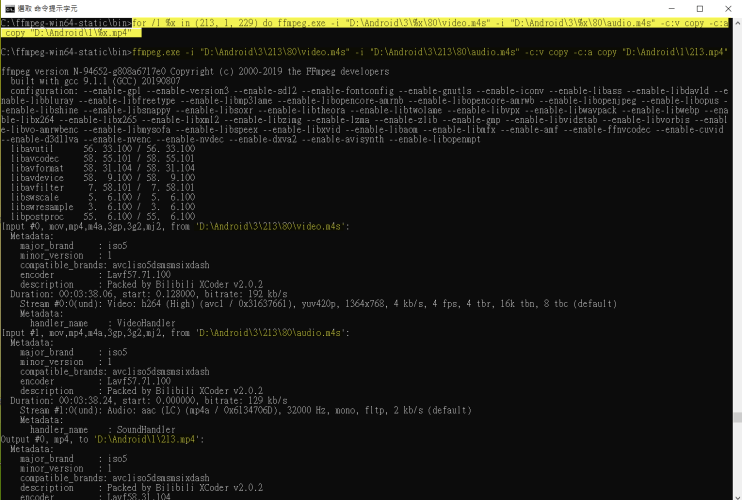Click the scrollbar track above the thumb
This screenshot has width=742, height=500.
point(735,200)
